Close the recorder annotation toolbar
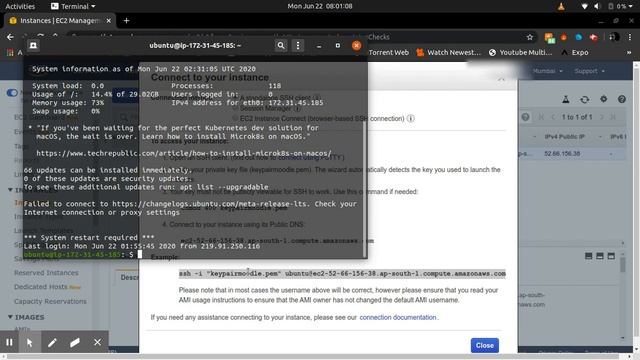This screenshot has height=360, width=640. pos(97,342)
